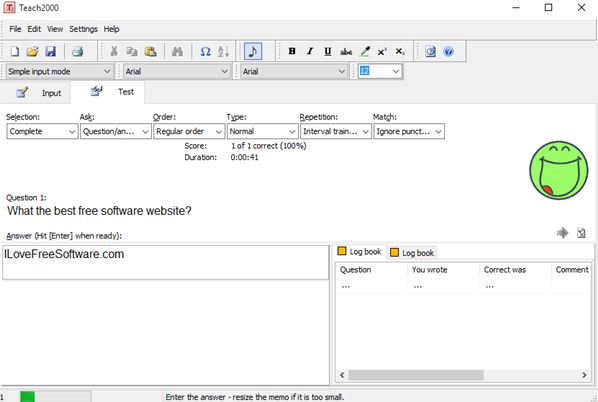The image size is (598, 402).
Task: Expand the Type dropdown showing Normal
Action: coord(262,131)
